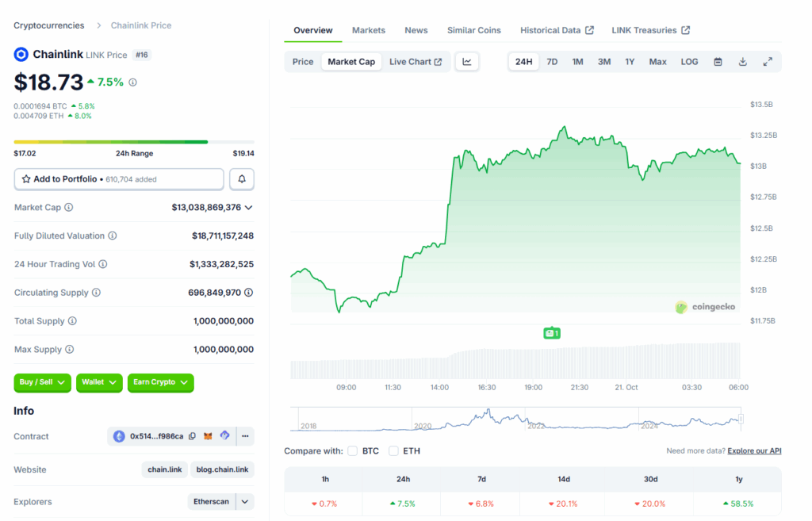This screenshot has height=521, width=812.
Task: Open the Buy / Sell dropdown
Action: coord(42,382)
